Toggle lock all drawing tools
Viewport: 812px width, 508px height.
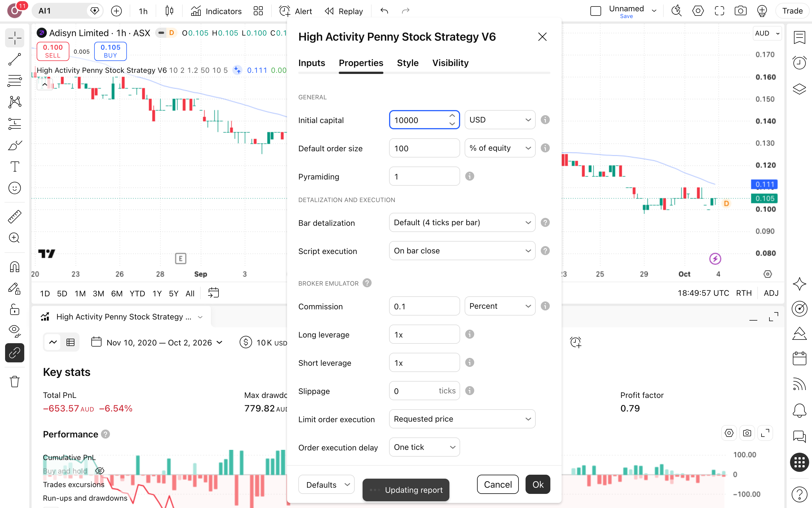point(14,310)
